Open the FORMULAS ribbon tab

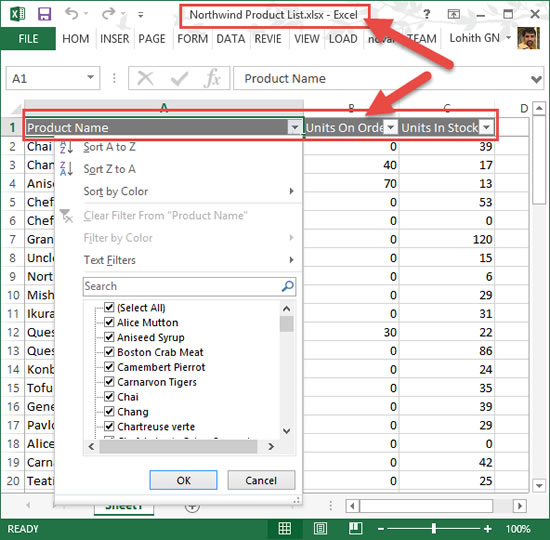tap(193, 39)
